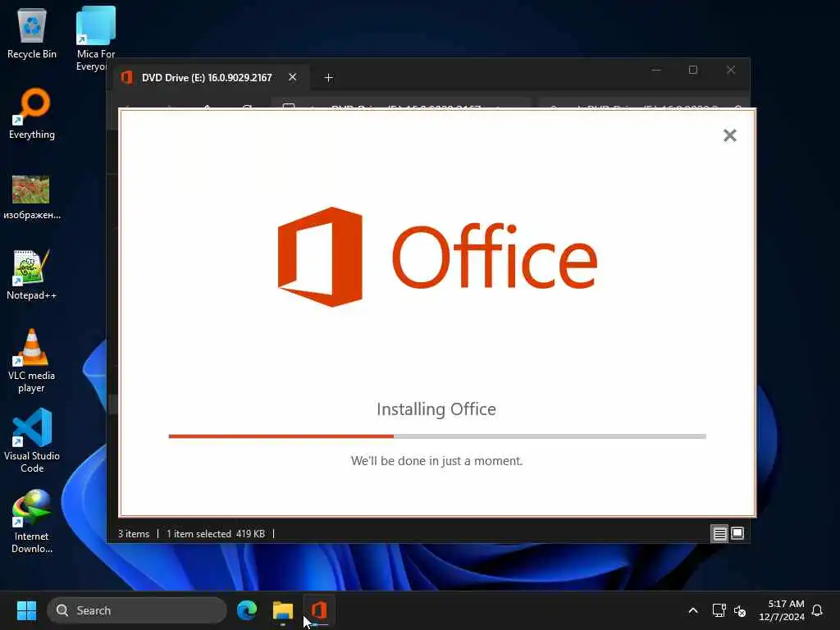Close the DVD Drive (E:) tab
The height and width of the screenshot is (630, 840).
293,77
